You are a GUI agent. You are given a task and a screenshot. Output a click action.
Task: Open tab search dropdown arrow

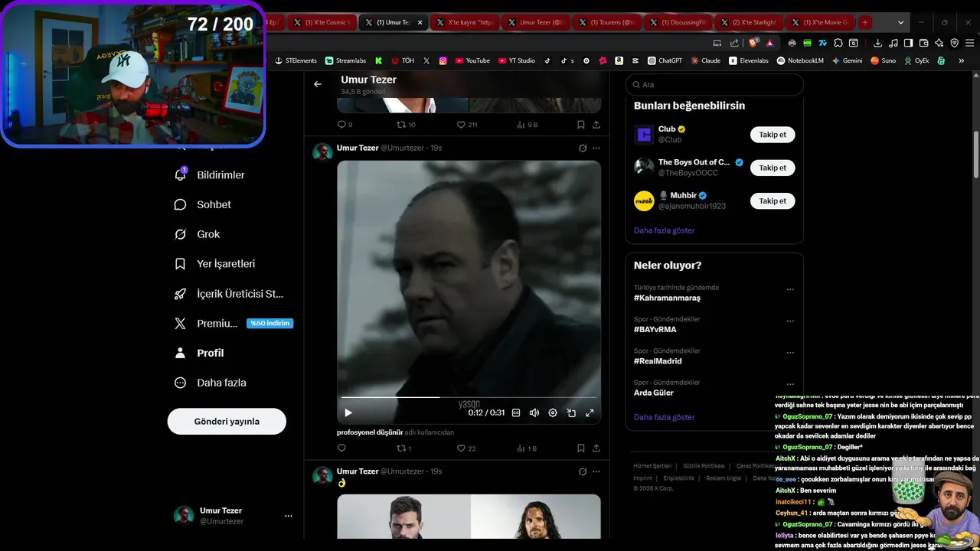[900, 22]
